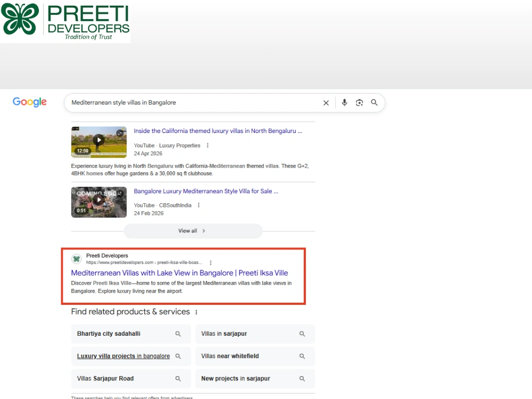This screenshot has height=399, width=532.
Task: Click magnifier icon in Luxury villa projects chip
Action: pyautogui.click(x=178, y=356)
